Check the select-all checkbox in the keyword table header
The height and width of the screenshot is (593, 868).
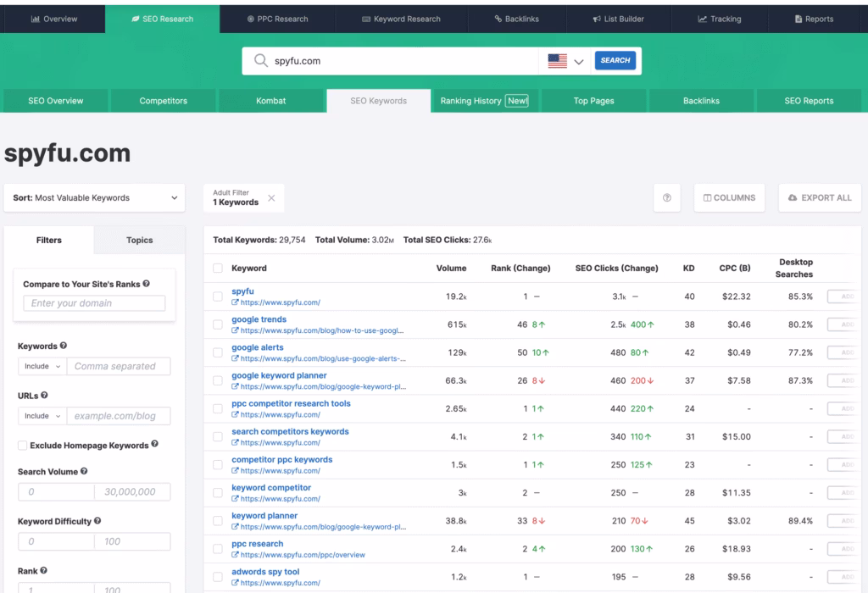coord(218,268)
